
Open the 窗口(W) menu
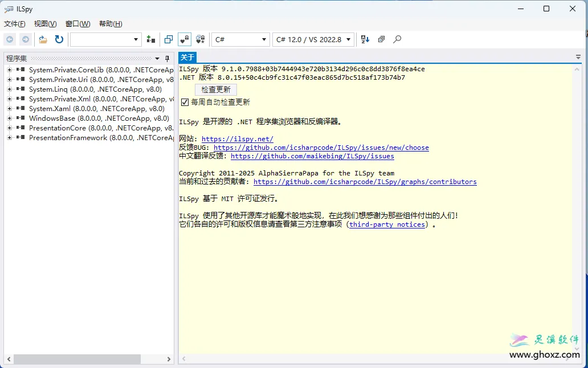77,24
